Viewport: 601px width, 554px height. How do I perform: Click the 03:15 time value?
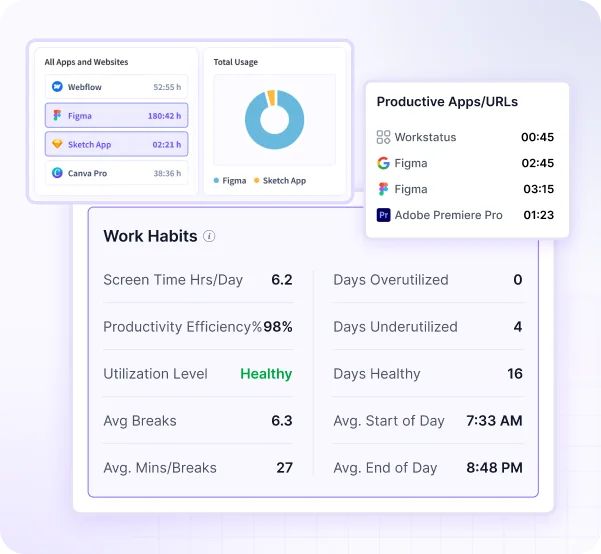[x=539, y=189]
